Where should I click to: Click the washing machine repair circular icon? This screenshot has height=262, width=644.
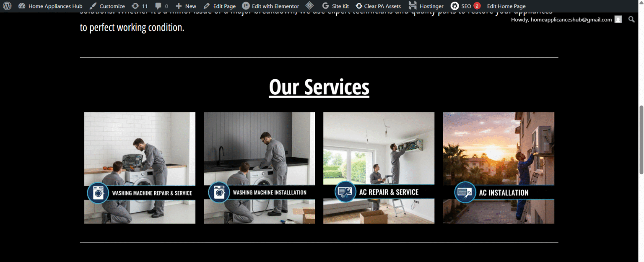[98, 193]
